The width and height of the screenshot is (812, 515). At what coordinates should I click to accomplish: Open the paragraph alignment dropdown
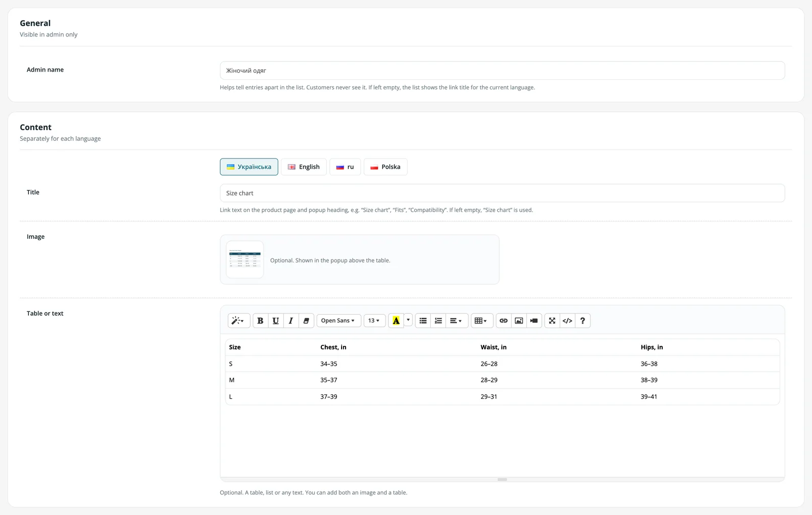456,320
